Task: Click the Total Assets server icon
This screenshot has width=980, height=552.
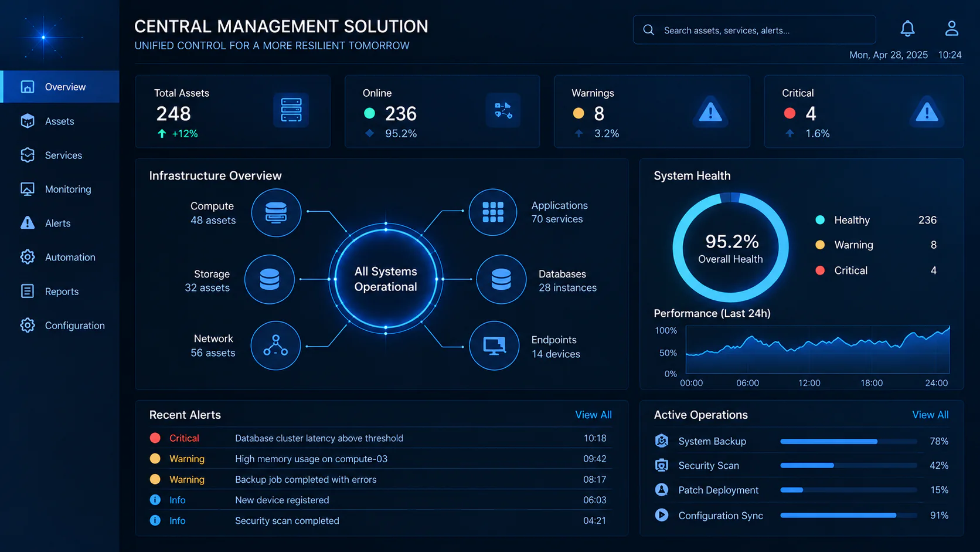Action: point(291,110)
